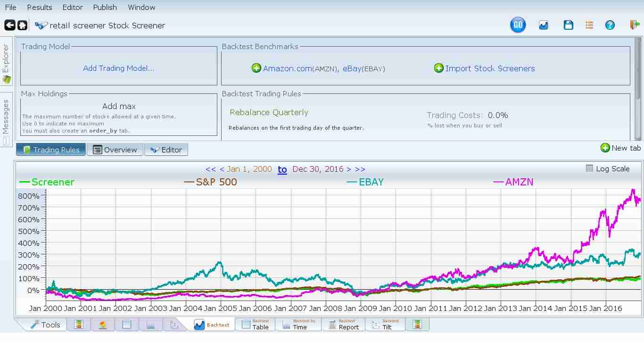Open the orange list icon in top toolbar
This screenshot has width=644, height=343.
pyautogui.click(x=589, y=25)
